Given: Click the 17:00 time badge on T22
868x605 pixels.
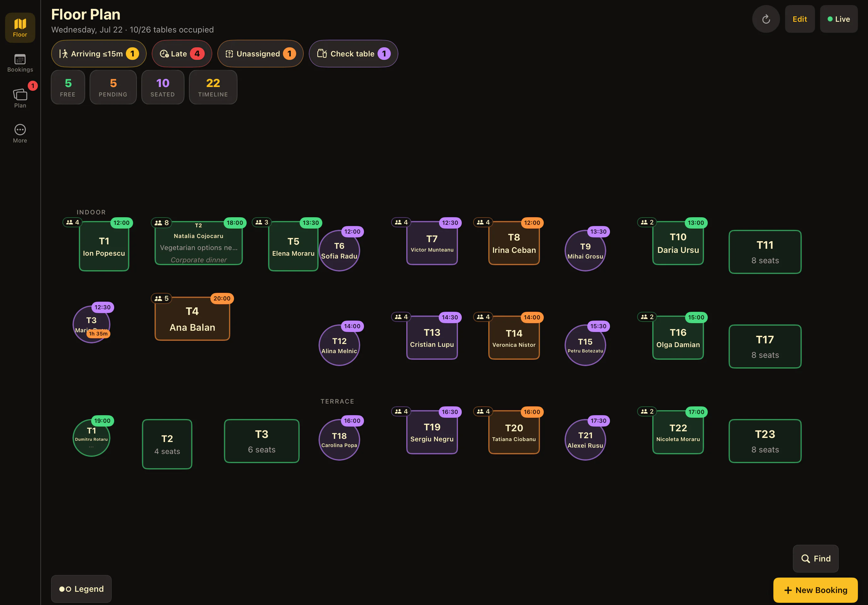Looking at the screenshot, I should pos(696,411).
